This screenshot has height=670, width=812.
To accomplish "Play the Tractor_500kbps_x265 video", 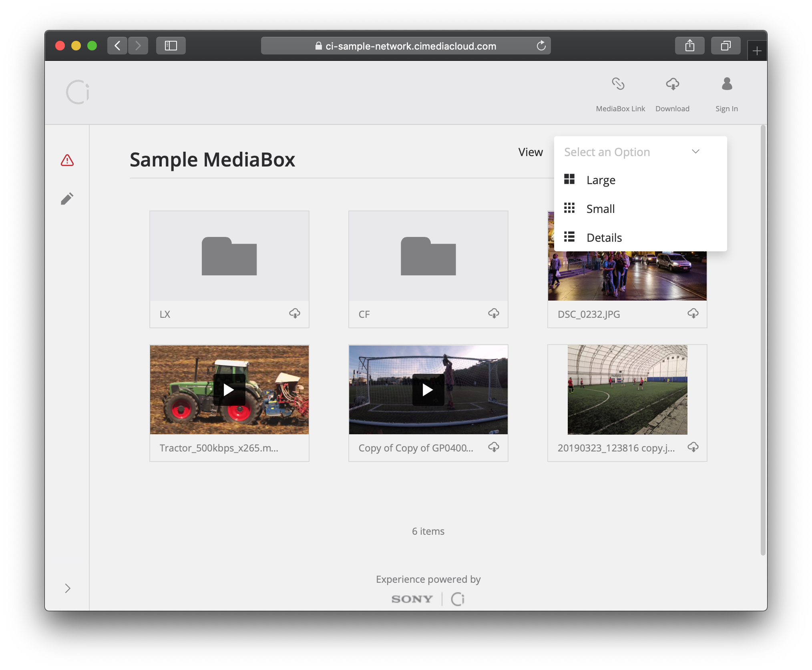I will (x=229, y=389).
